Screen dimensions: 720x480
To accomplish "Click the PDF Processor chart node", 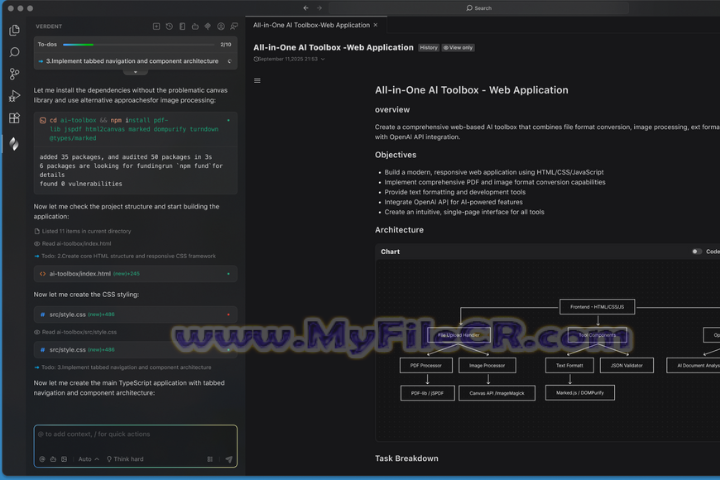I will (426, 366).
